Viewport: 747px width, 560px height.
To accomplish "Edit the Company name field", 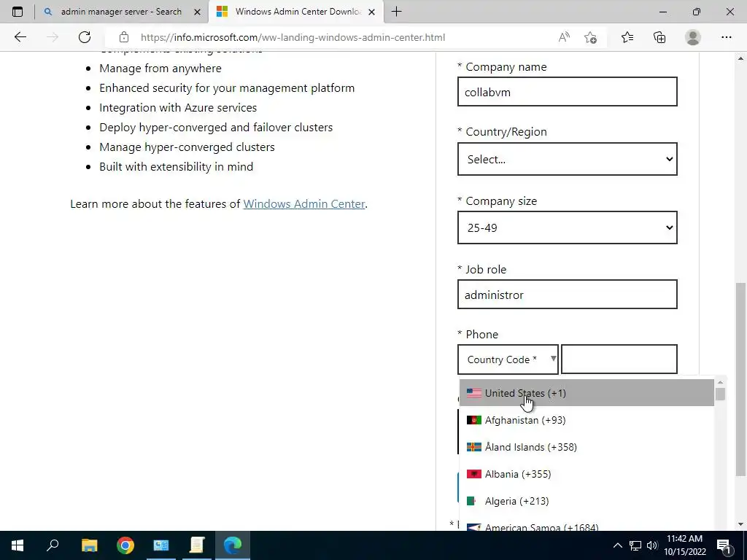I will click(x=567, y=91).
